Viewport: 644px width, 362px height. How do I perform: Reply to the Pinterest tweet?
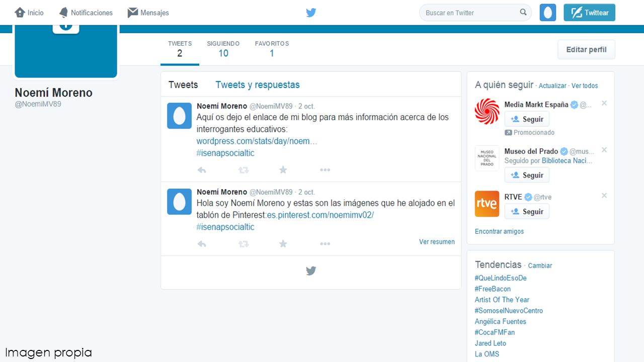[x=202, y=244]
